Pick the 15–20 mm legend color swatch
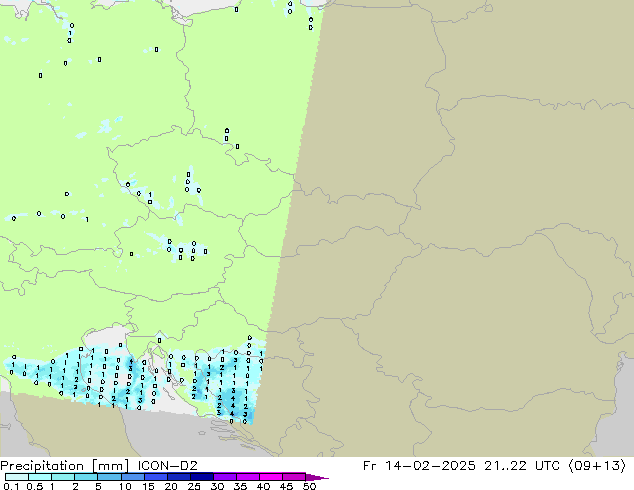 (x=155, y=477)
